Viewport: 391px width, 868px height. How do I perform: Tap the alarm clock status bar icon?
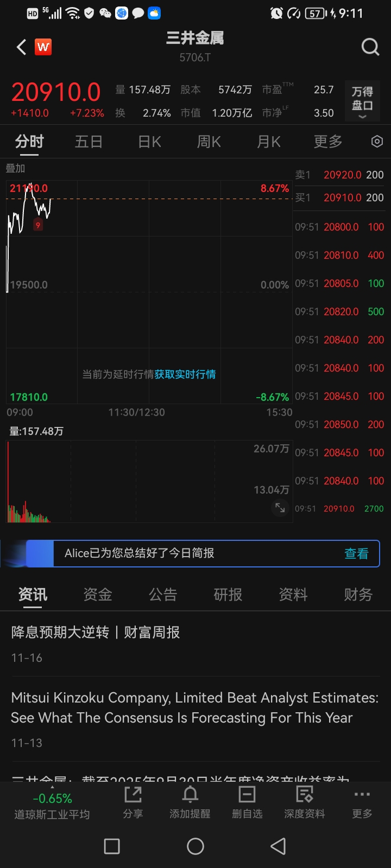click(276, 13)
